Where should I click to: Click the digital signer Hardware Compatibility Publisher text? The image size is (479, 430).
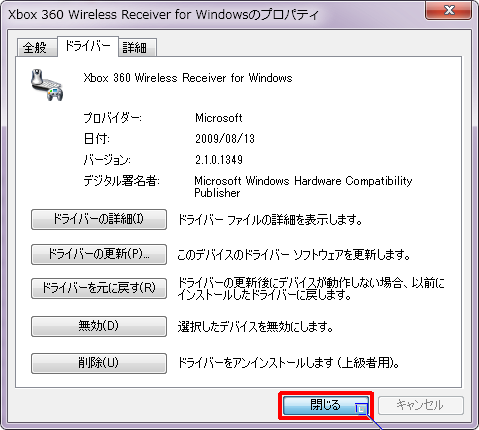click(x=303, y=187)
